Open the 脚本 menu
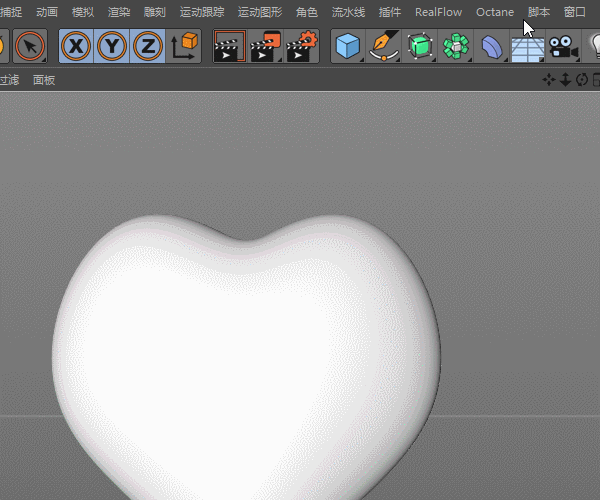 click(x=539, y=12)
